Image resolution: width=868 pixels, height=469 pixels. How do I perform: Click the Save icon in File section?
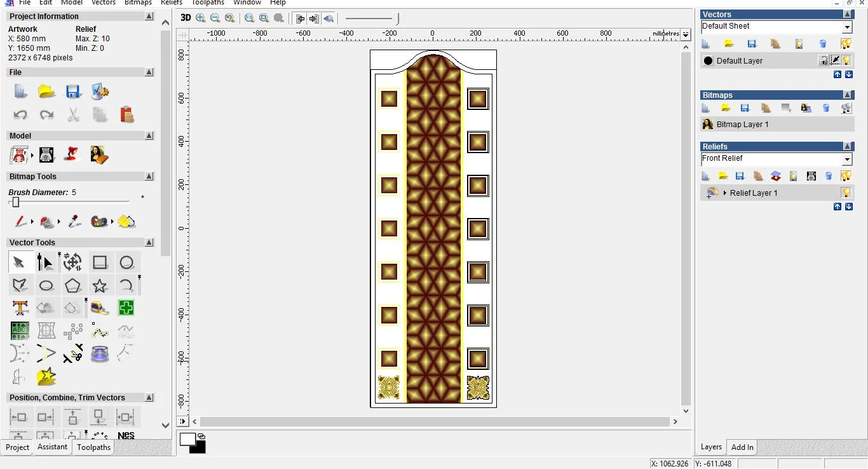tap(73, 92)
